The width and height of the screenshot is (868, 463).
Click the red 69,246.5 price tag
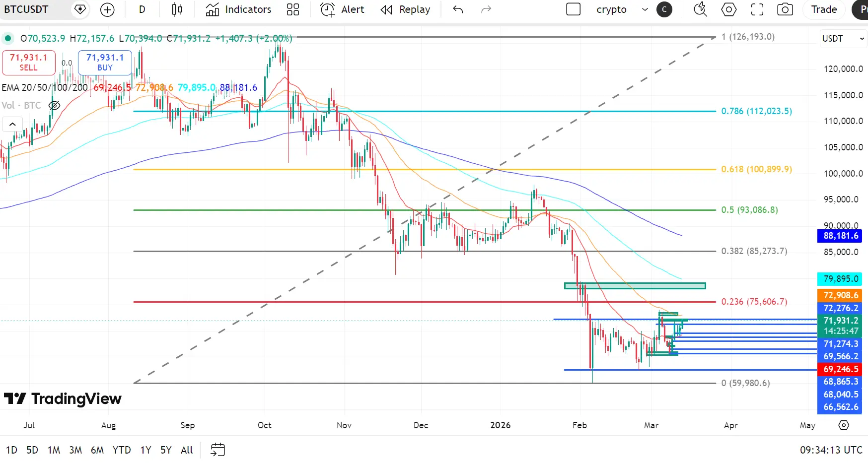(840, 369)
